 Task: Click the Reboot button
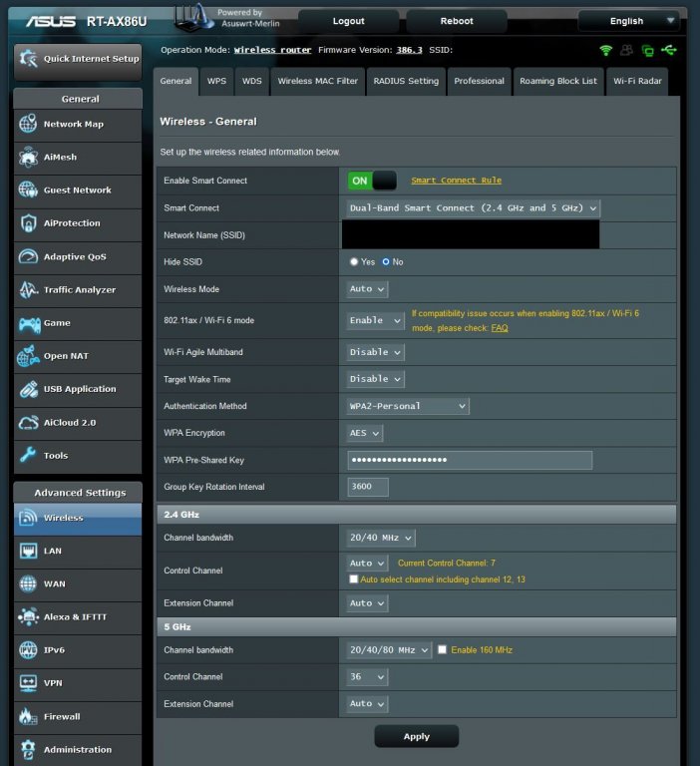click(x=457, y=21)
